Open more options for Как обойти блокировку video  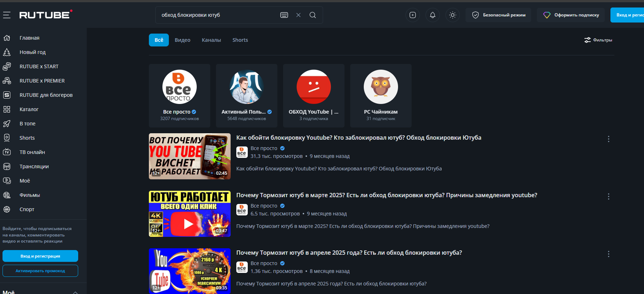(x=609, y=139)
